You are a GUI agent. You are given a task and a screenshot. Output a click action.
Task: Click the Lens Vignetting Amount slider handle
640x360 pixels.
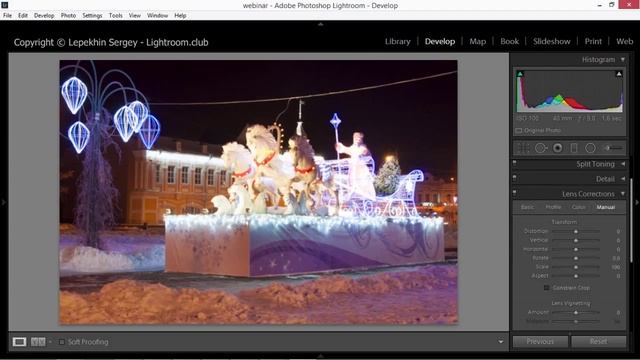click(576, 313)
